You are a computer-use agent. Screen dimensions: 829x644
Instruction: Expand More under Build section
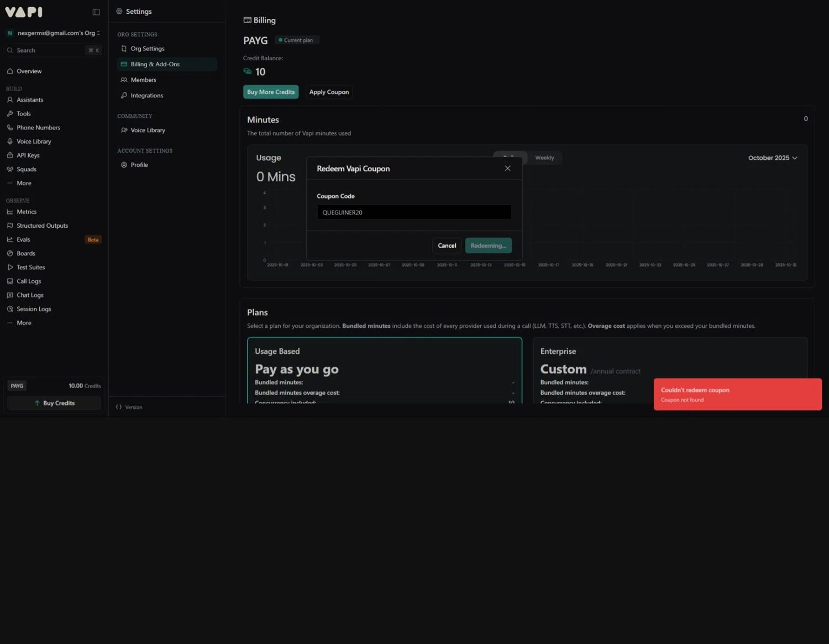point(24,183)
